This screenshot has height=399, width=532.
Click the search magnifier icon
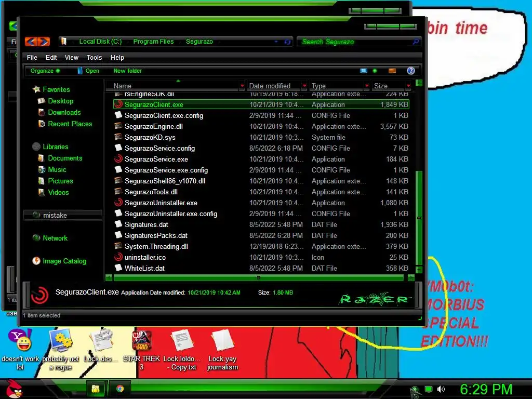[x=416, y=42]
